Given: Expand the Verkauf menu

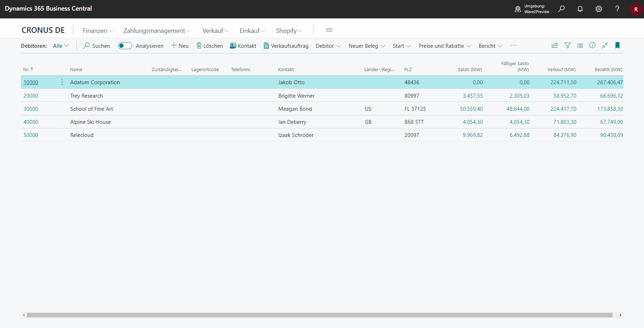Looking at the screenshot, I should (215, 31).
